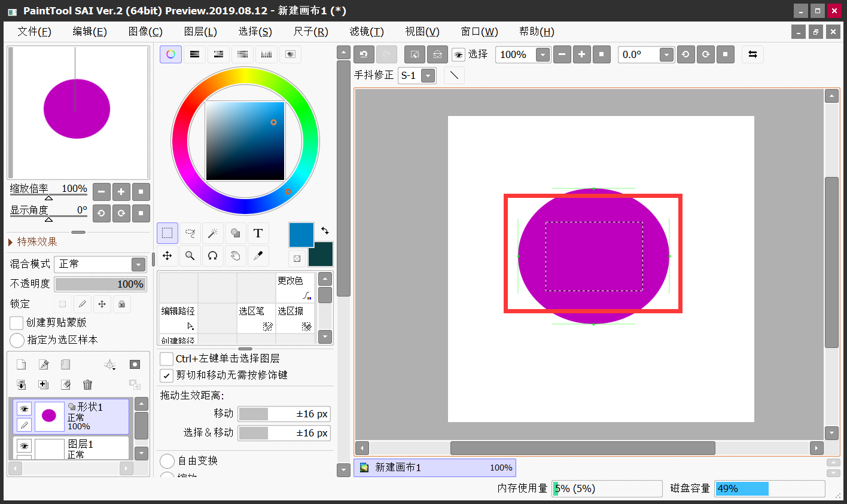847x504 pixels.
Task: Choose the 选区擦 tool
Action: click(x=295, y=318)
